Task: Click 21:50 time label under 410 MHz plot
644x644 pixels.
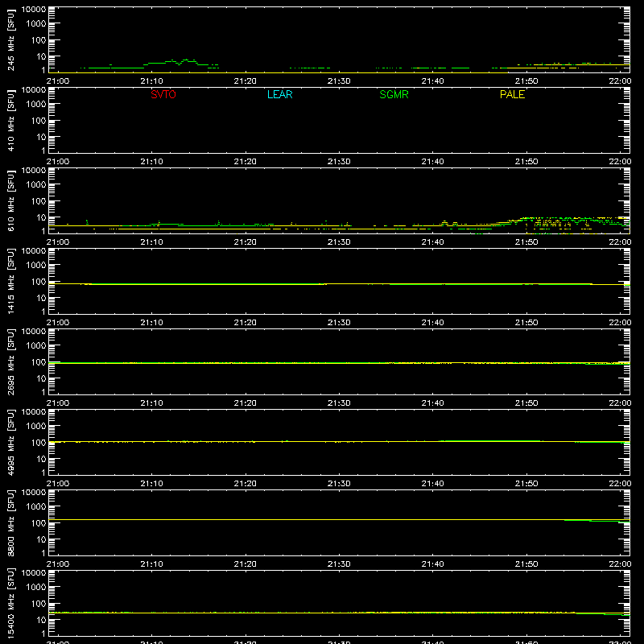Action: tap(526, 162)
